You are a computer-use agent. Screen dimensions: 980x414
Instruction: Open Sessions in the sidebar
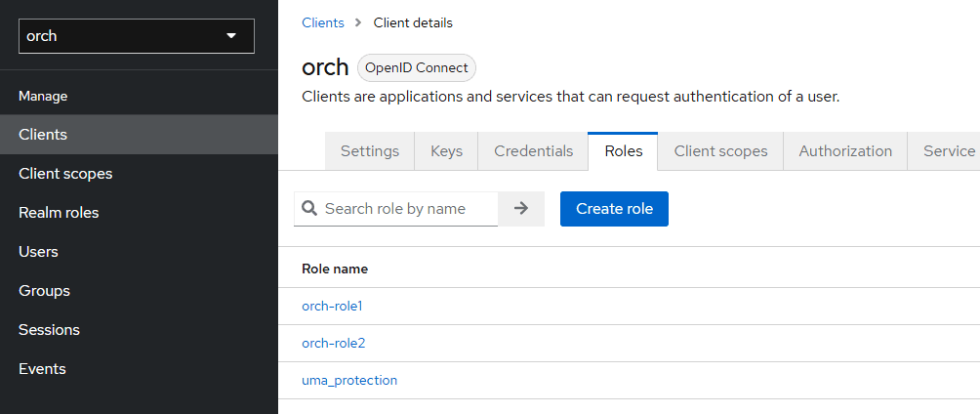(x=49, y=330)
